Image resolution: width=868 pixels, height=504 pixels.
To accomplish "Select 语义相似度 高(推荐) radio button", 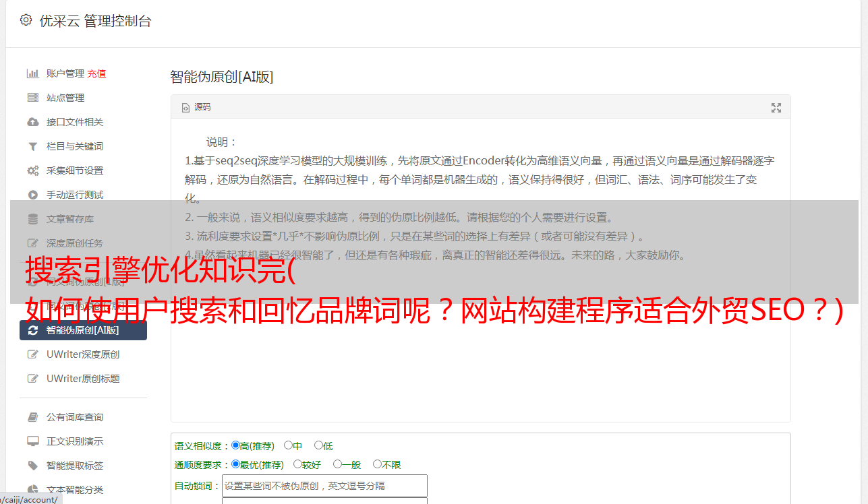I will click(x=235, y=445).
